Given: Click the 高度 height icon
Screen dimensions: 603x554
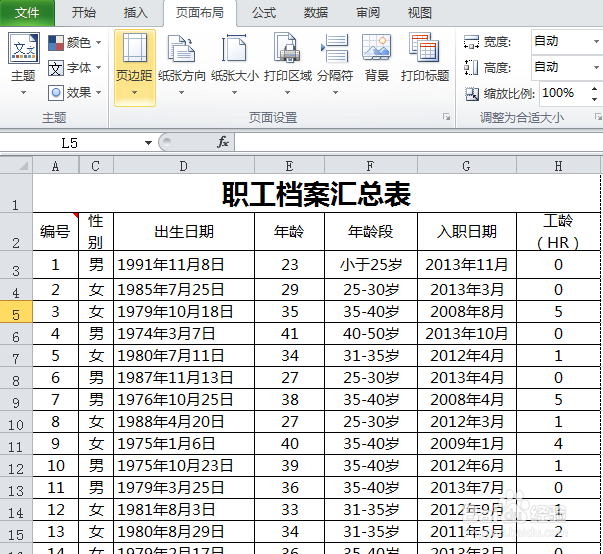Looking at the screenshot, I should pos(471,68).
